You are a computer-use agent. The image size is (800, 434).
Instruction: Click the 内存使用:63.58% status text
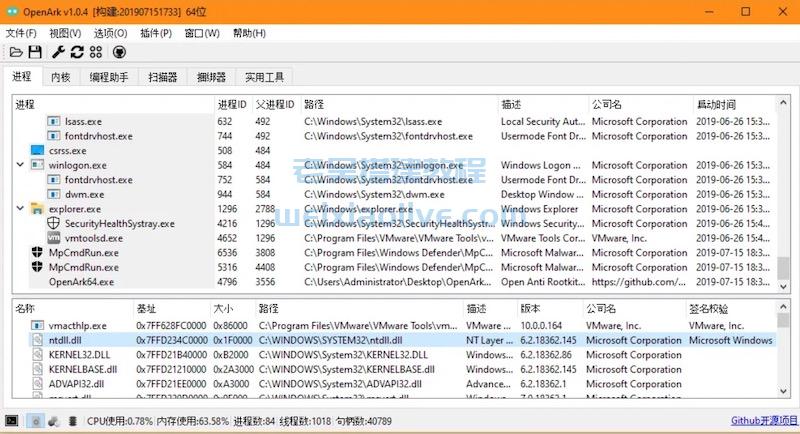click(x=193, y=421)
